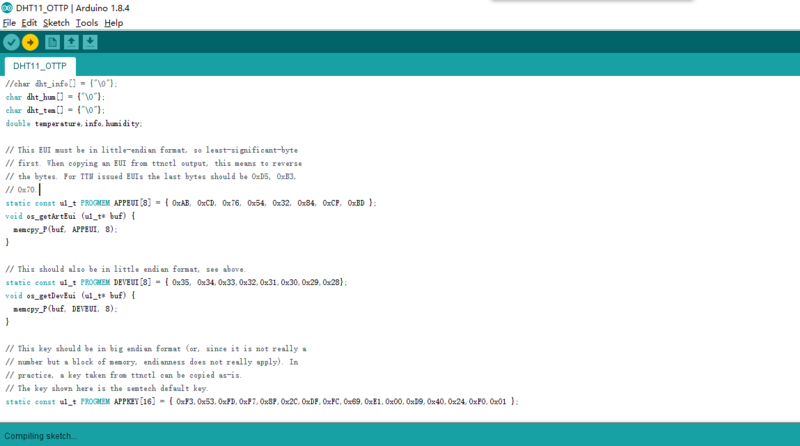Click the APPKEY[16] array declaration line
This screenshot has width=800, height=446.
tap(262, 402)
